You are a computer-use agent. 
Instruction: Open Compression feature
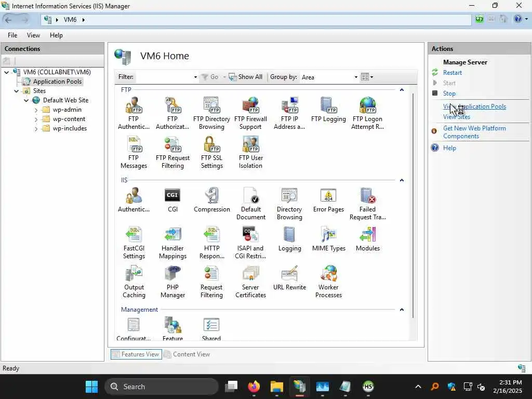(x=212, y=200)
